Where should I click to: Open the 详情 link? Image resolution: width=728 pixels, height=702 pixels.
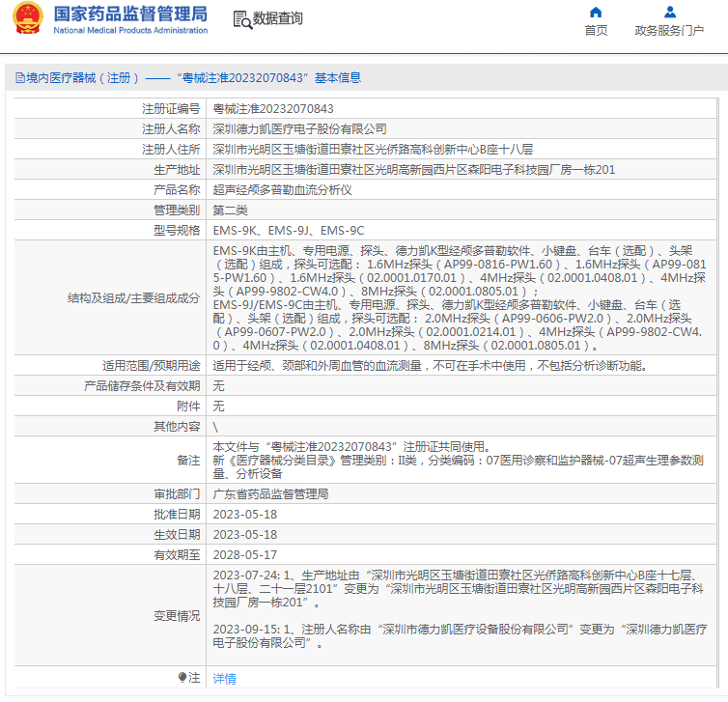tap(224, 678)
